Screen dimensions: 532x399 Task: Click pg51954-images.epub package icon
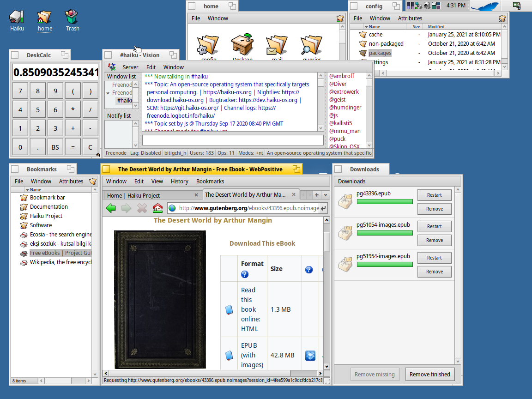pyautogui.click(x=345, y=264)
